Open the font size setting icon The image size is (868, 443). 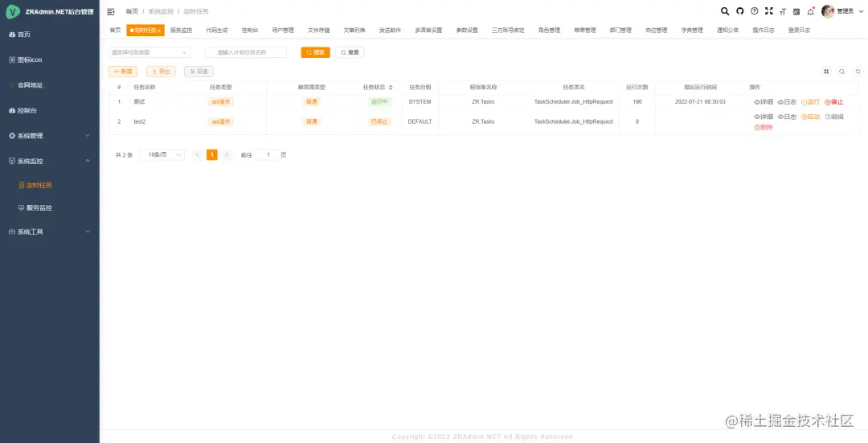tap(783, 11)
